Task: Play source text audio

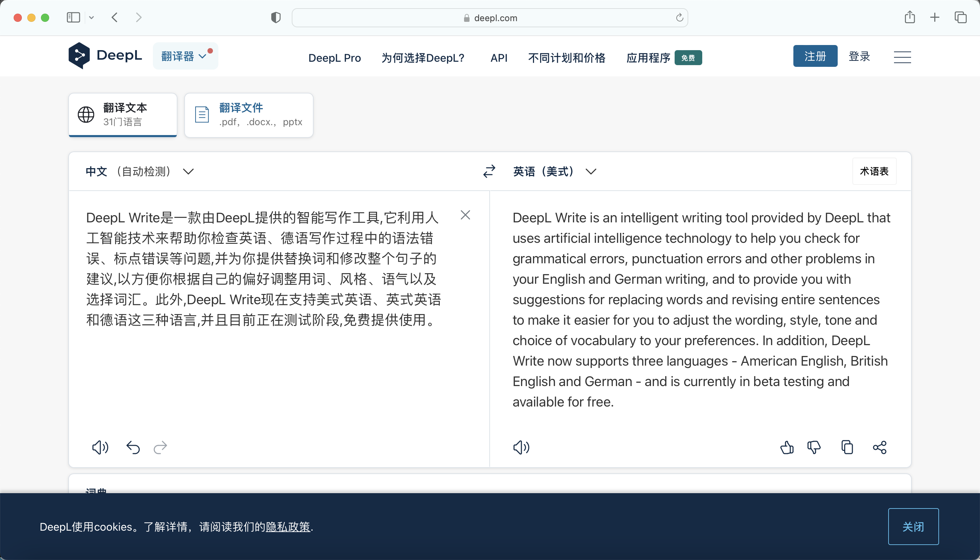Action: point(100,447)
